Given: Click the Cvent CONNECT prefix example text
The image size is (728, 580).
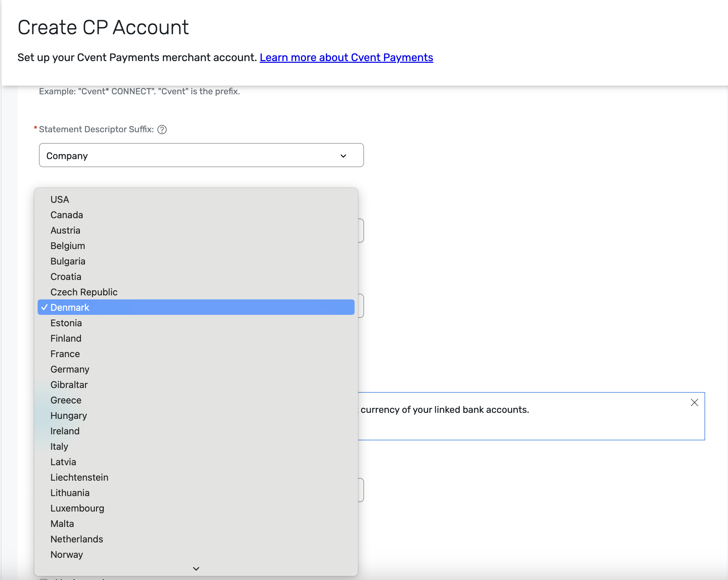Looking at the screenshot, I should [x=139, y=92].
